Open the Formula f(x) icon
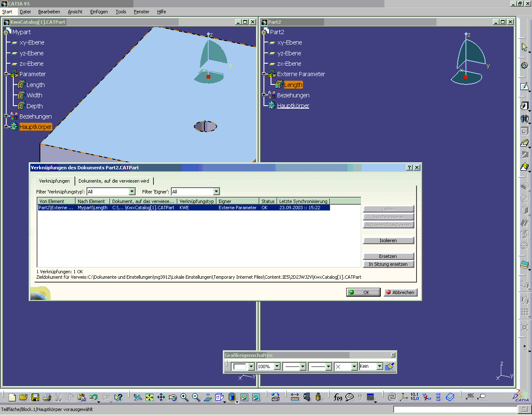The width and height of the screenshot is (532, 416). coord(337,397)
